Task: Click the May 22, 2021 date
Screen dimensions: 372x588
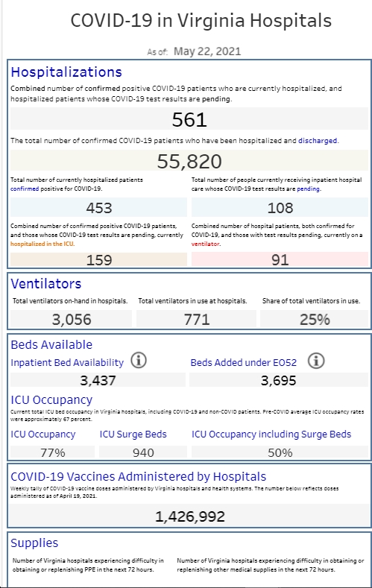Action: pos(207,51)
